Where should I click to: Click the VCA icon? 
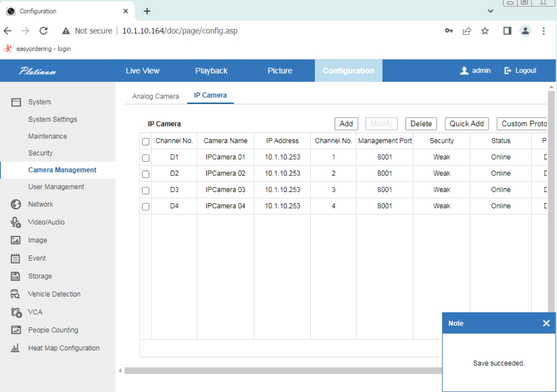point(16,312)
